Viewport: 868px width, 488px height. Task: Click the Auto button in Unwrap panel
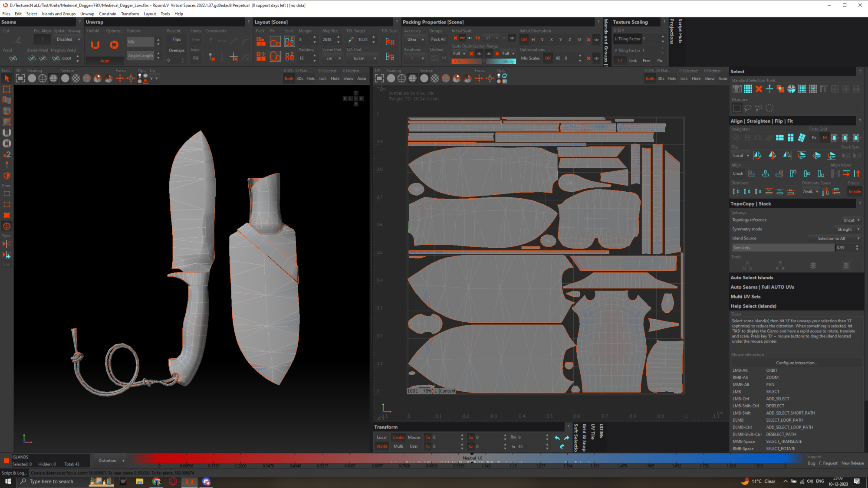(104, 61)
